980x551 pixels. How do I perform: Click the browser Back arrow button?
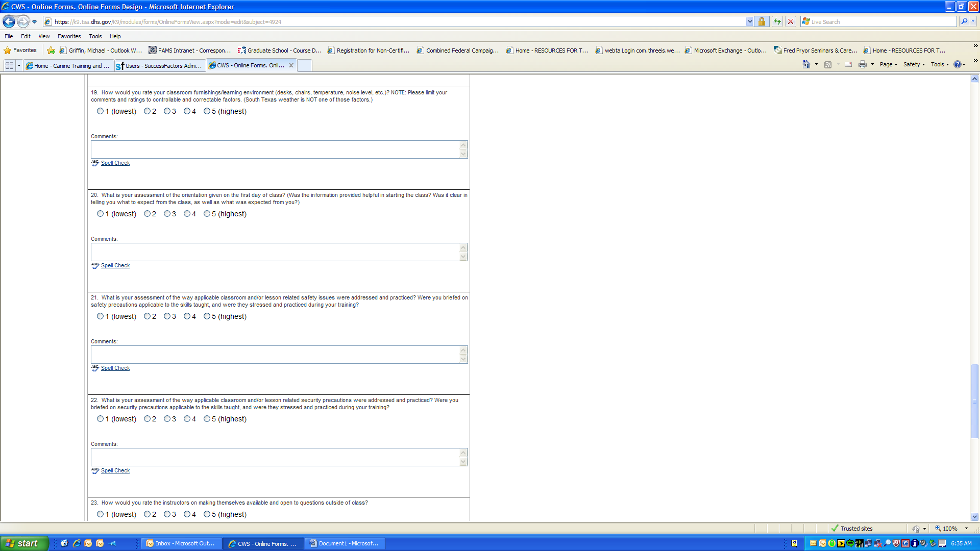[9, 22]
